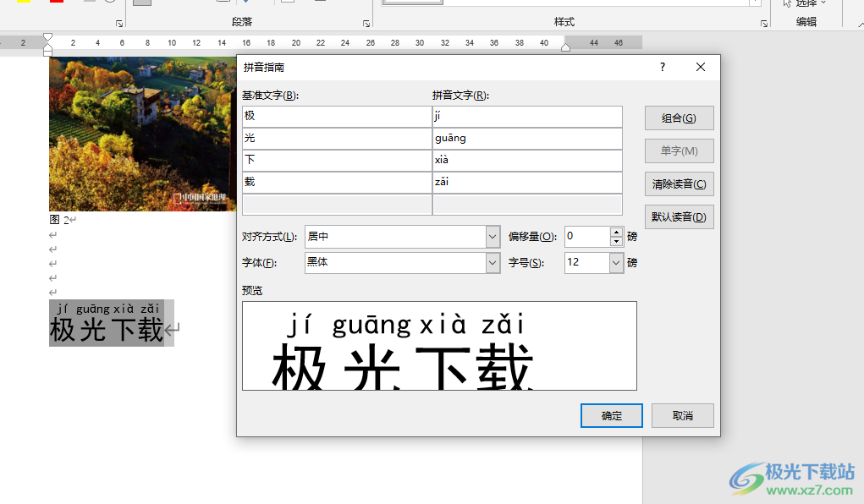Image resolution: width=864 pixels, height=504 pixels.
Task: Collapse the ribbon with the arrow
Action: 860,24
